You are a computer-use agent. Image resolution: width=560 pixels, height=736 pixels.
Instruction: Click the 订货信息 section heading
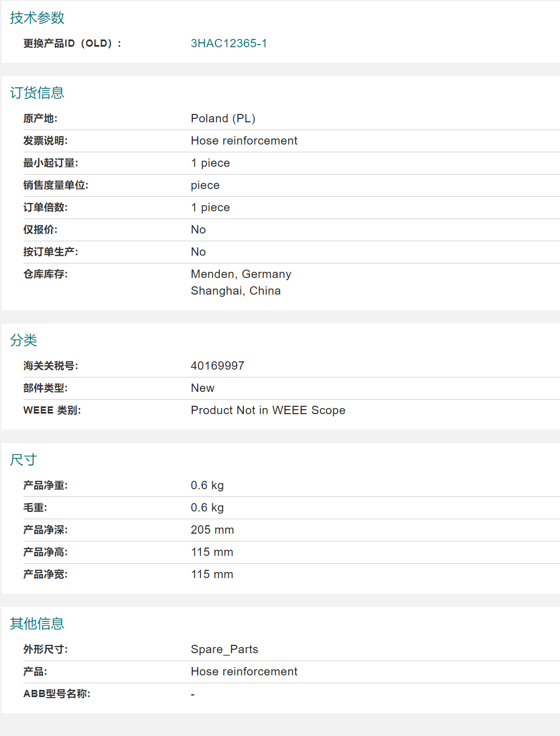click(x=37, y=93)
